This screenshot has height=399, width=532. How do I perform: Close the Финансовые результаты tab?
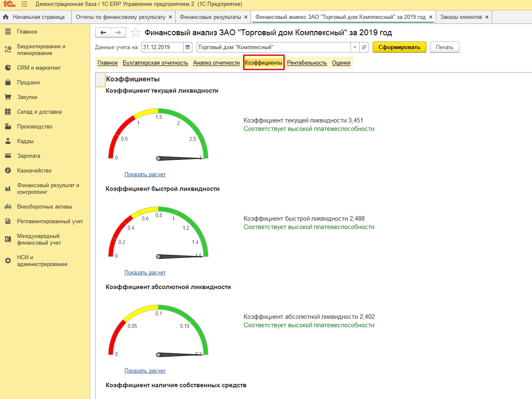pyautogui.click(x=245, y=17)
